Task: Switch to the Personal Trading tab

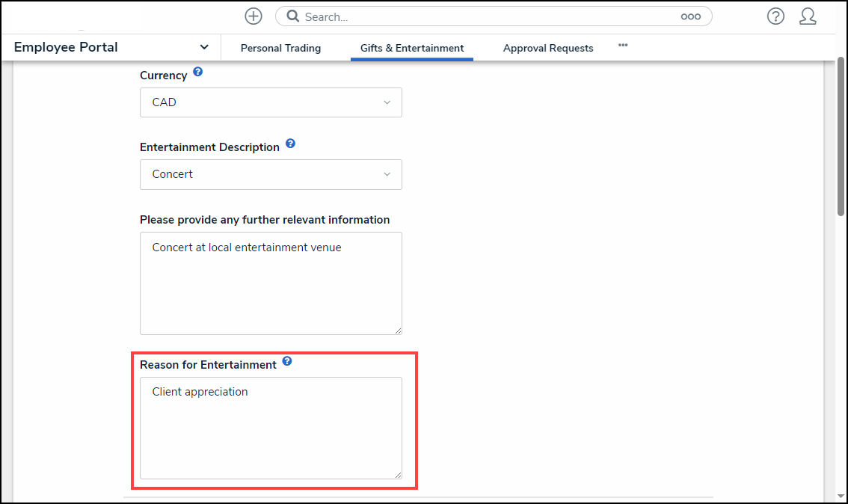Action: 280,48
